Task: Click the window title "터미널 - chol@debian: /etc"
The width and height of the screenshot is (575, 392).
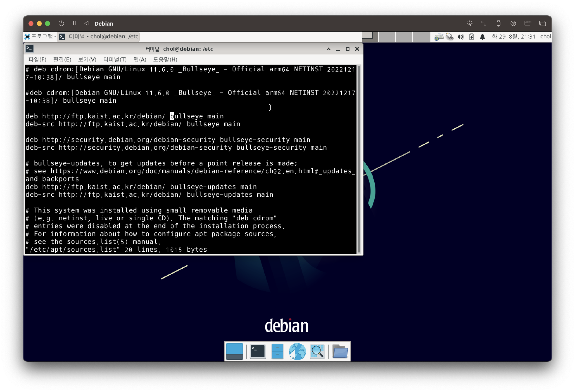Action: click(179, 49)
